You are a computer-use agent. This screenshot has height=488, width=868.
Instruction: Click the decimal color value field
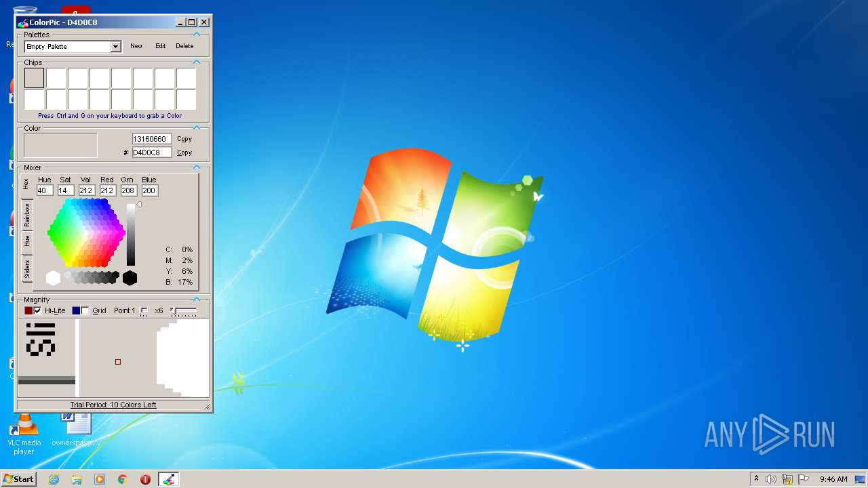click(x=152, y=139)
